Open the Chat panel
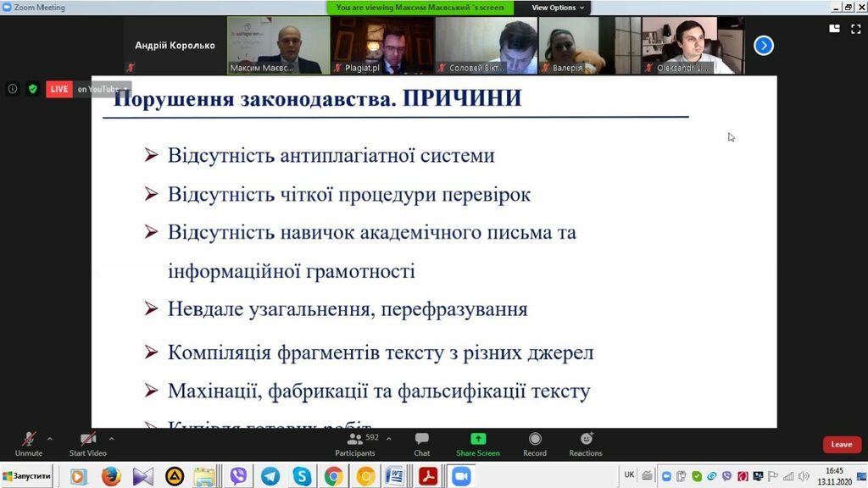This screenshot has width=868, height=488. click(x=421, y=442)
